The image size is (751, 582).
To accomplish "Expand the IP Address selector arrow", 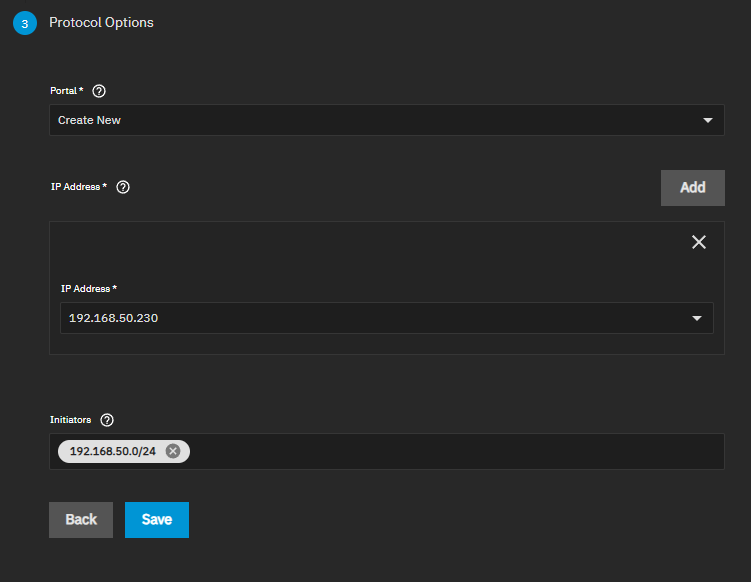I will [x=697, y=318].
